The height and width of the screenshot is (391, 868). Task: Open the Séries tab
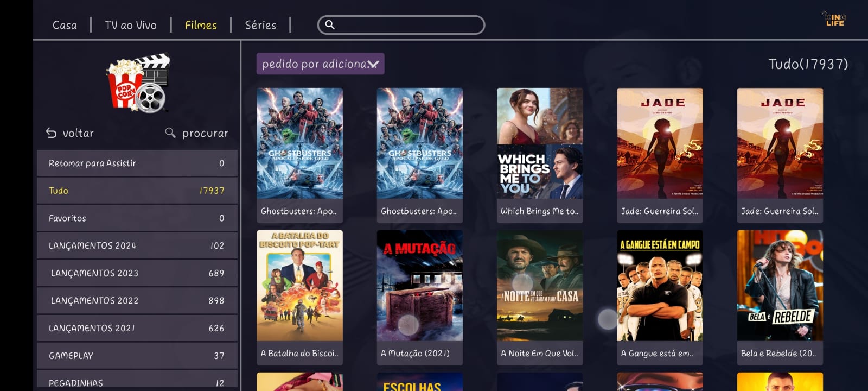260,25
